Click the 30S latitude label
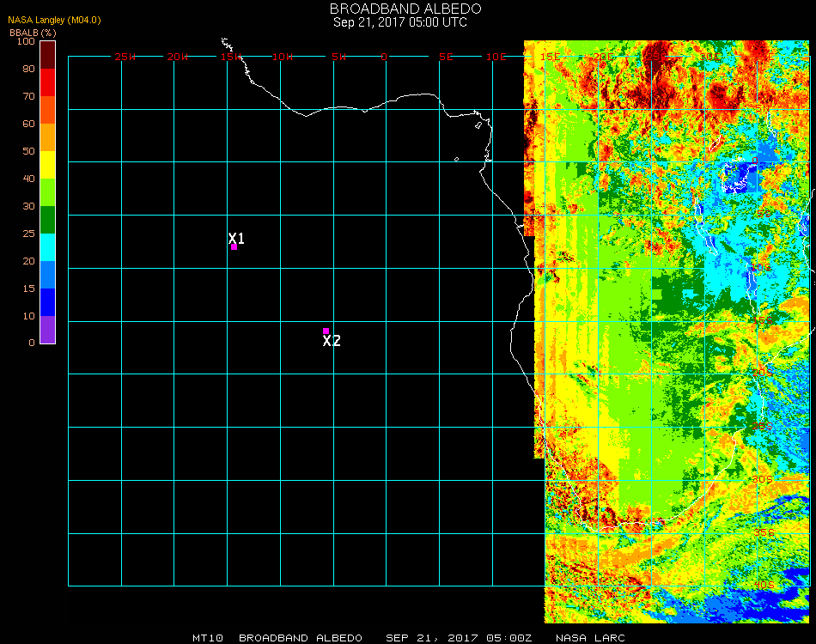This screenshot has width=816, height=644. tap(763, 479)
